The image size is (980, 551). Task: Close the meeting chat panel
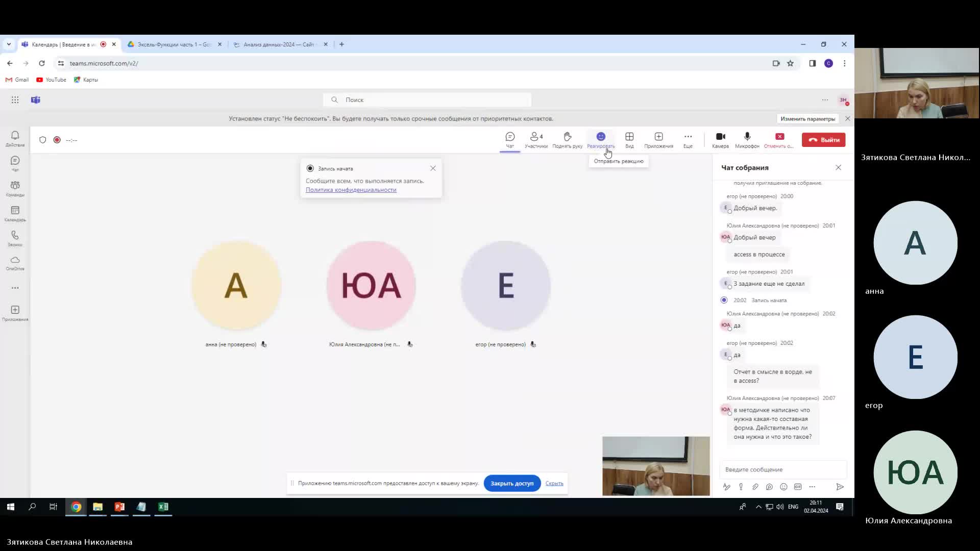(838, 167)
